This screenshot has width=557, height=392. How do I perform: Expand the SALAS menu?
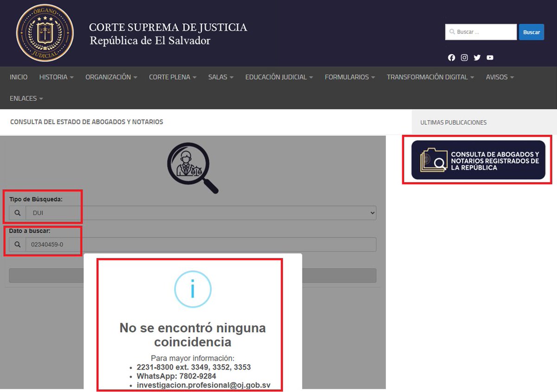click(x=220, y=77)
